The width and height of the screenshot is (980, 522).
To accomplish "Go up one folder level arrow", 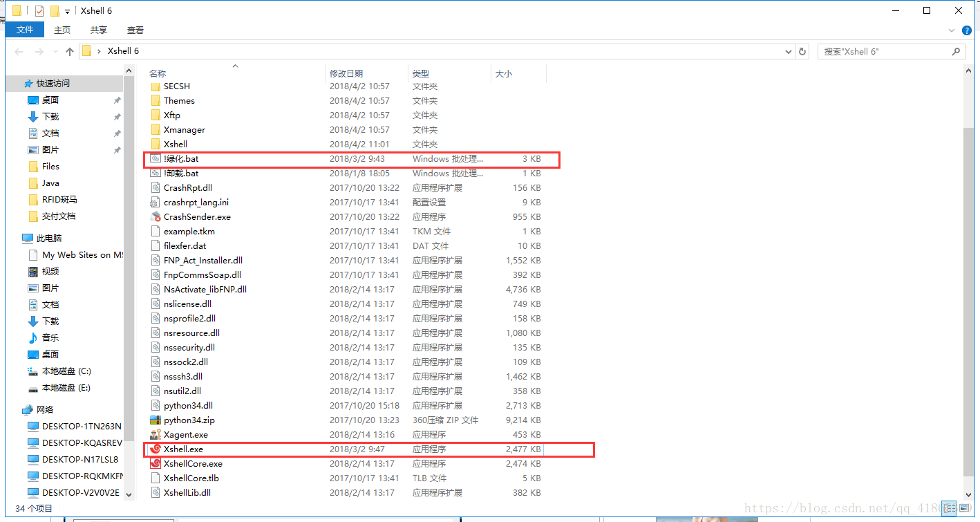I will click(x=70, y=52).
